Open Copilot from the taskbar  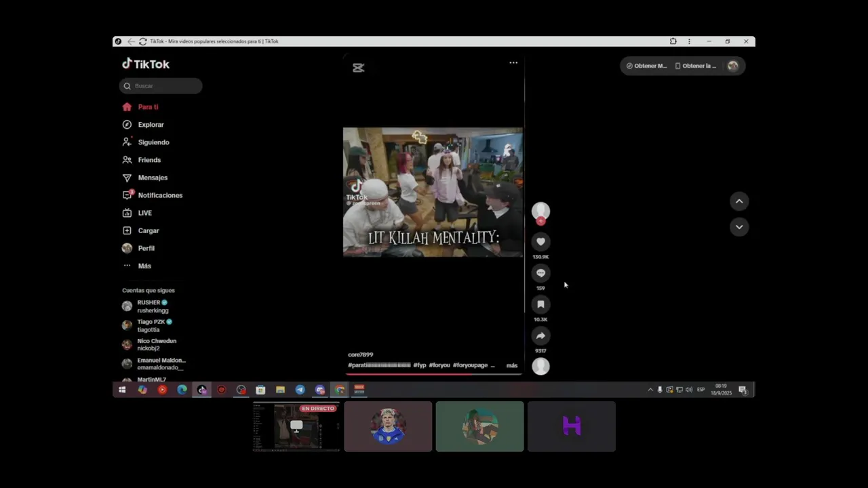(x=142, y=390)
